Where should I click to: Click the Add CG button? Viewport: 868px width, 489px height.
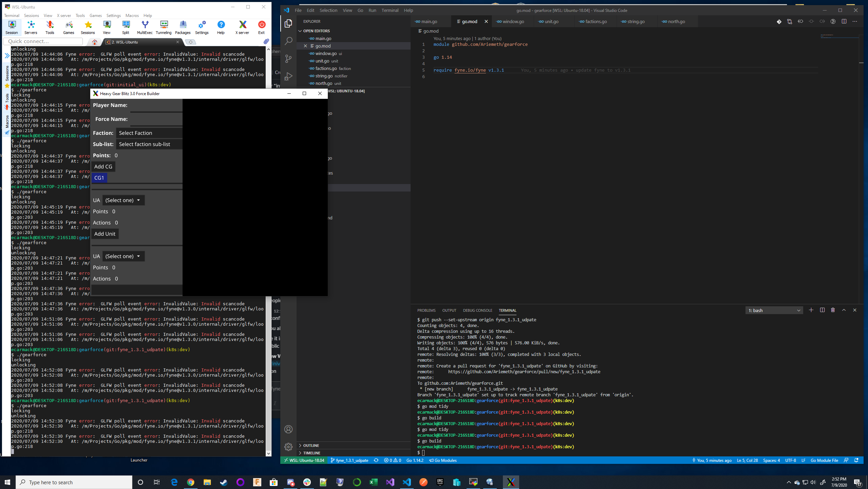(103, 166)
